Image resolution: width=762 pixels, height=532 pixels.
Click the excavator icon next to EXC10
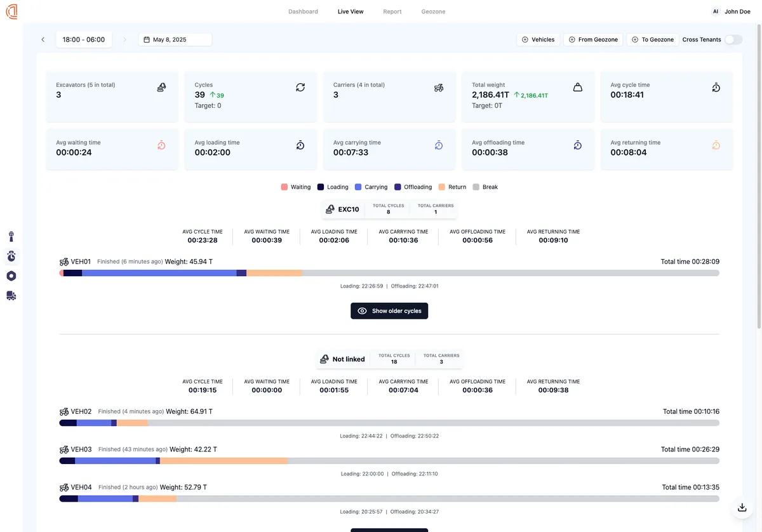(330, 209)
